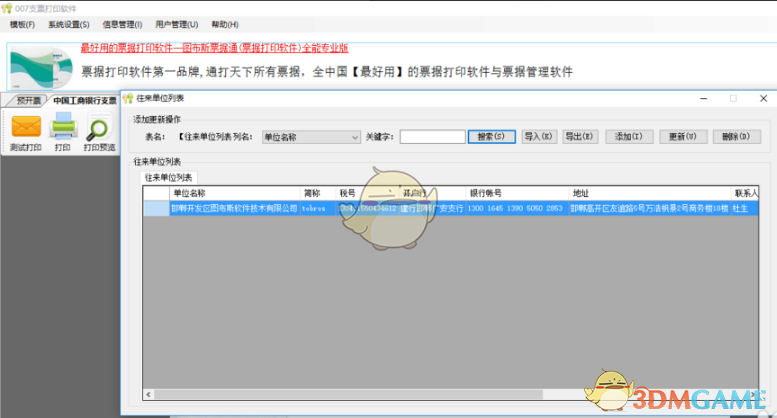
Task: Switch to the 预开票 tab
Action: (28, 101)
